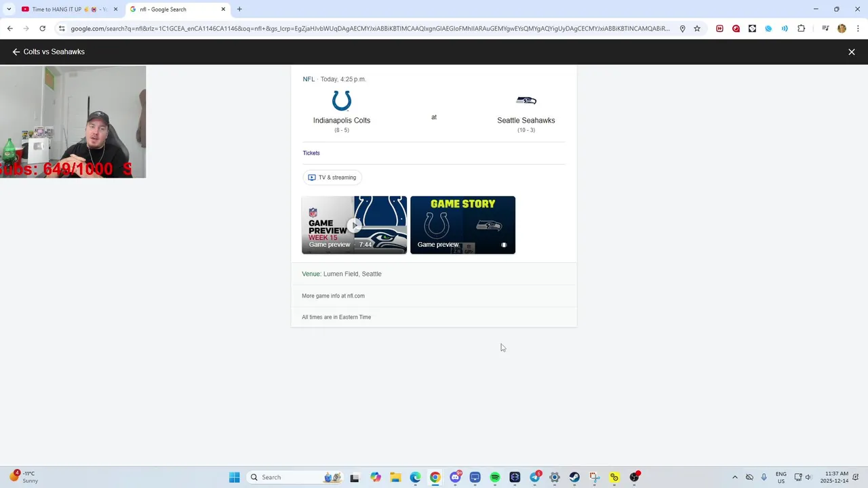Open the clock and date flyout
868x488 pixels.
(x=834, y=477)
